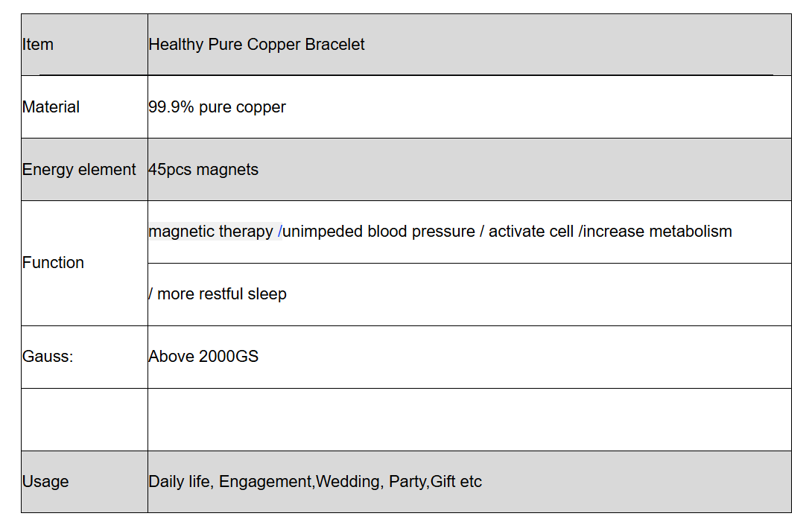Click on the "activate cell" text
Screen dimensions: 812x525
[x=531, y=232]
